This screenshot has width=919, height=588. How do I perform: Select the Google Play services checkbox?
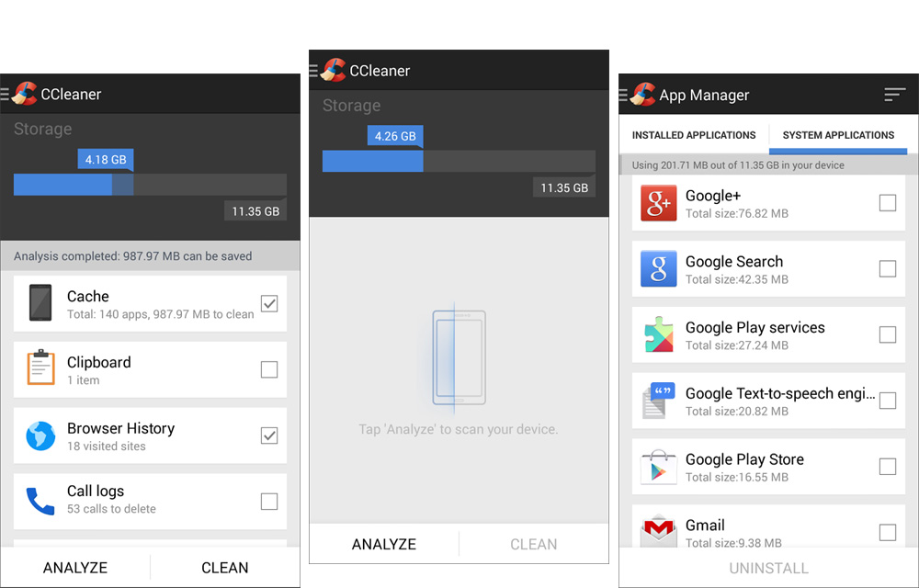(888, 334)
